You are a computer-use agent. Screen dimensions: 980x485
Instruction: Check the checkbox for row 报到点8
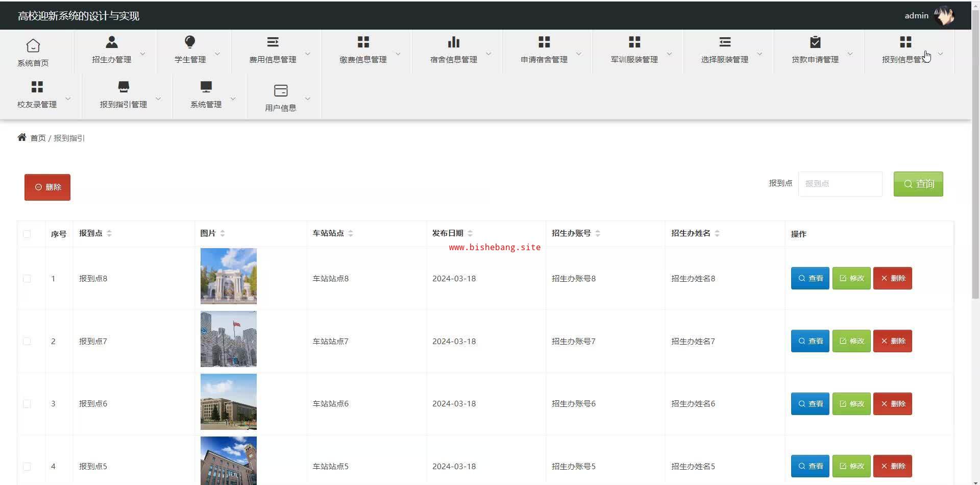(27, 279)
